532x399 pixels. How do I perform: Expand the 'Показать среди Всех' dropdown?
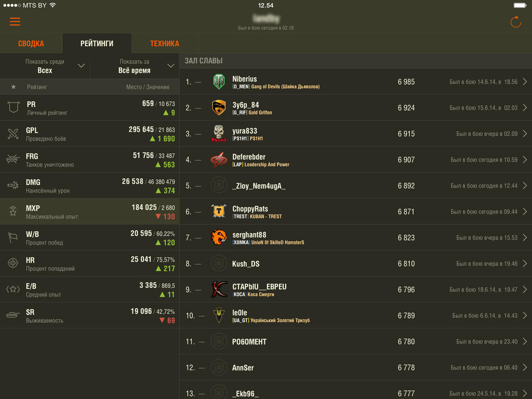[45, 66]
